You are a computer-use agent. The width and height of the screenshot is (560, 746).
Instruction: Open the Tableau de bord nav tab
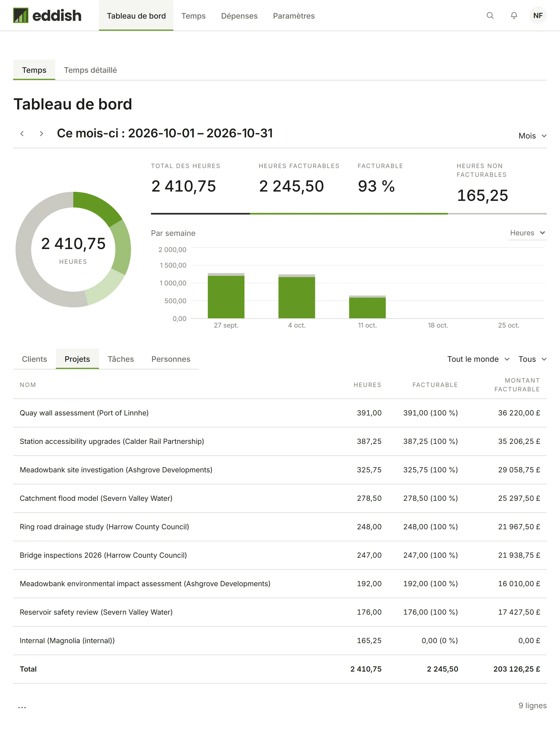[x=136, y=16]
